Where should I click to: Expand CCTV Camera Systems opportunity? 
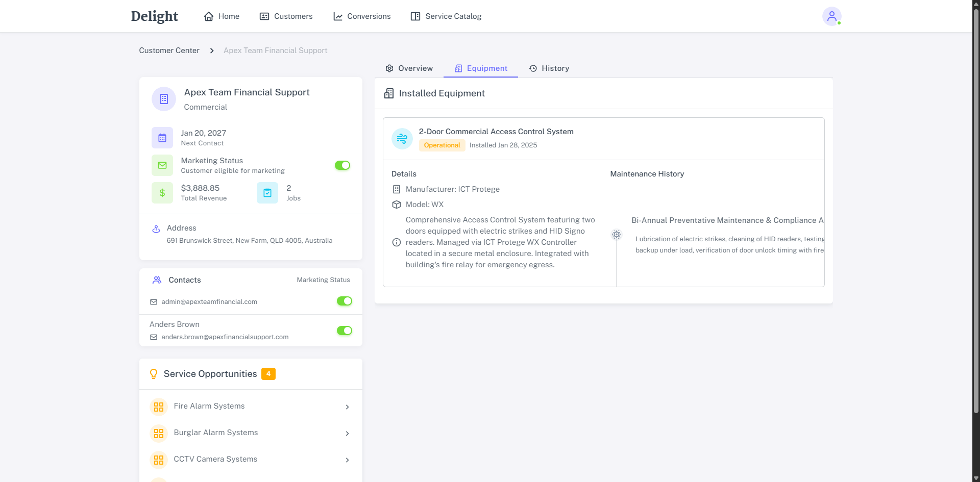[347, 460]
